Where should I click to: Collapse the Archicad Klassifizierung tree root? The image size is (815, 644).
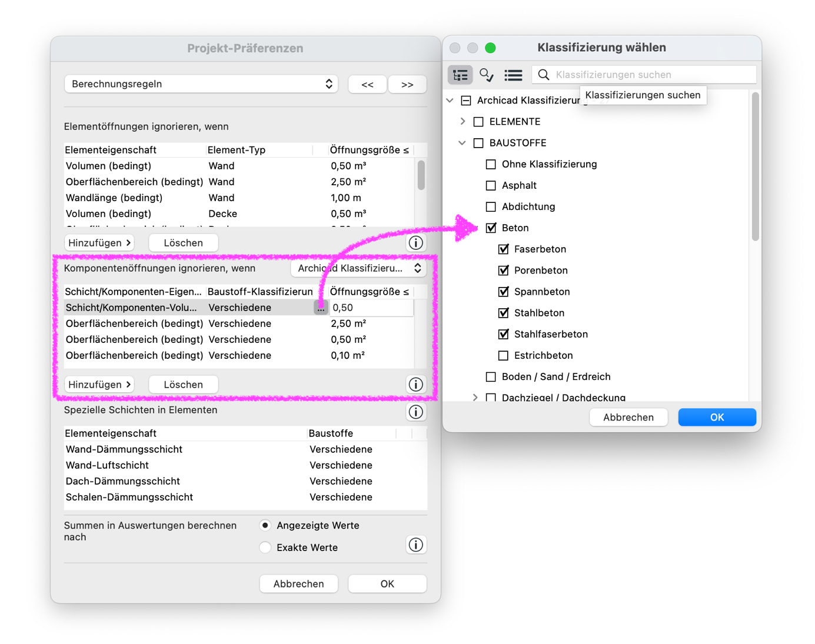450,101
